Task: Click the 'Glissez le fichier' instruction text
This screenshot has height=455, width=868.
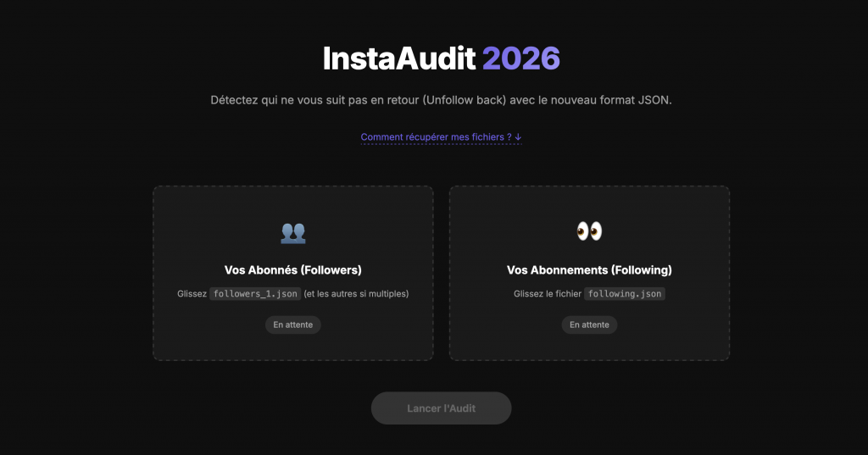Action: click(x=547, y=294)
